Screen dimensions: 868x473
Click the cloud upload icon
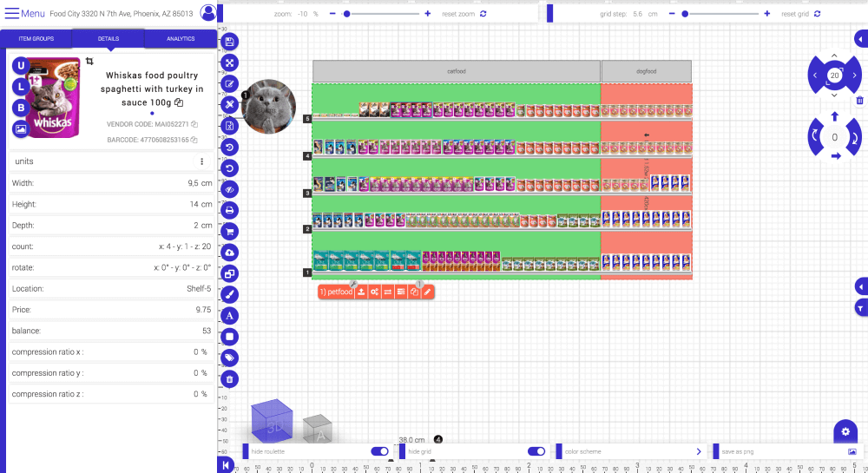pos(230,253)
